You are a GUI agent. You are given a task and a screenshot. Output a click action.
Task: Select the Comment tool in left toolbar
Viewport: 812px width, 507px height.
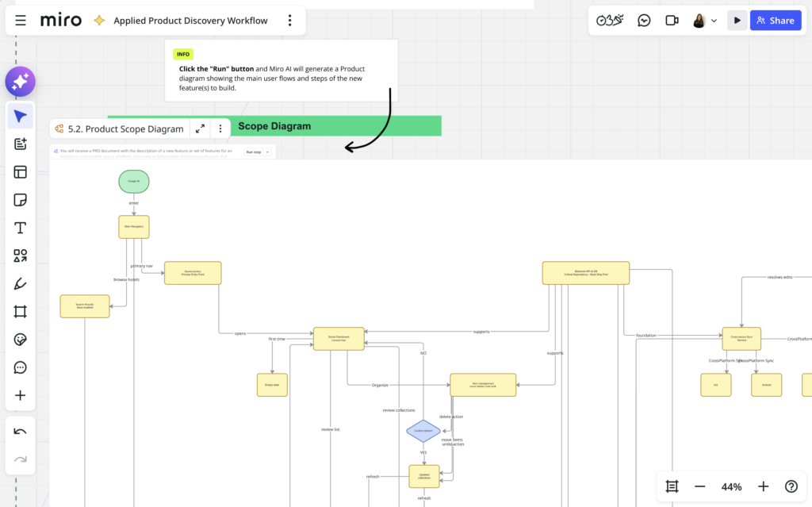point(20,367)
